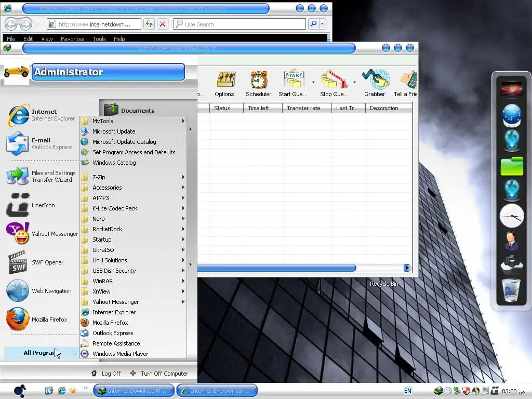The image size is (532, 399).
Task: Click Refresh icon in Internet Explorer window
Action: pyautogui.click(x=149, y=24)
